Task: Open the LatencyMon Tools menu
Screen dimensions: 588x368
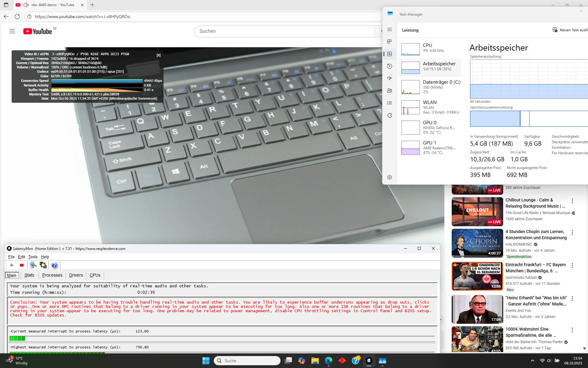Action: [x=33, y=257]
